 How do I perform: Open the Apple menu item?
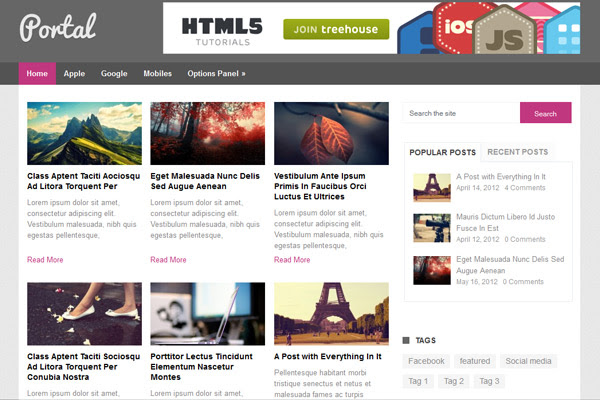coord(74,73)
